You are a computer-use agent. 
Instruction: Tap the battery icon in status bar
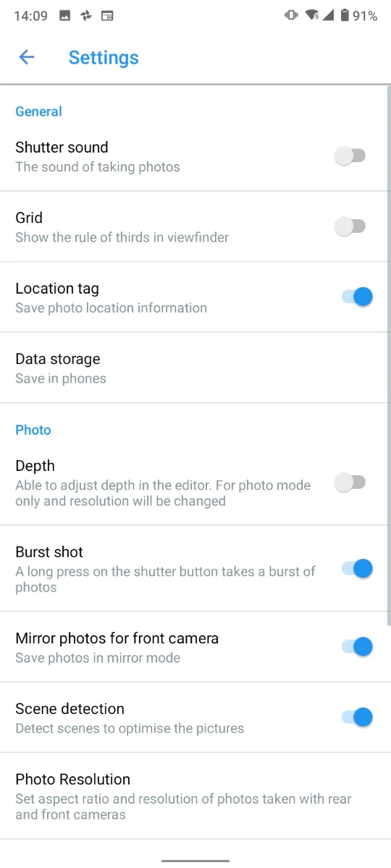345,15
